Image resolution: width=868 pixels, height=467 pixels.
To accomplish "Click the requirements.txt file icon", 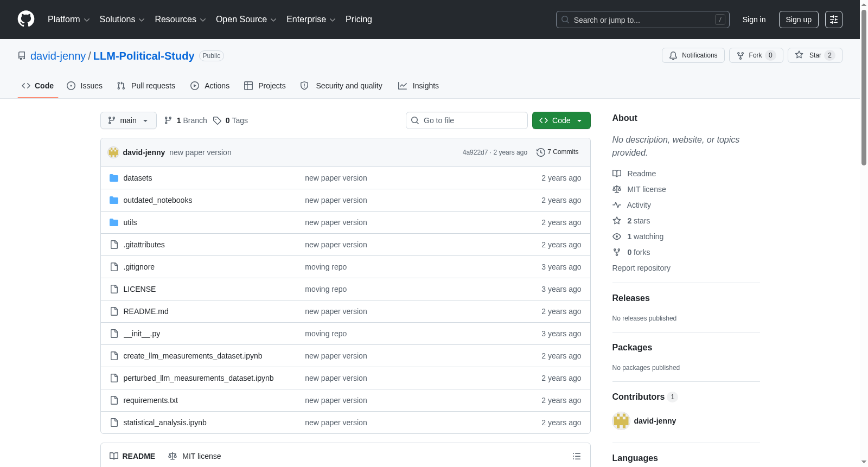I will pyautogui.click(x=114, y=400).
